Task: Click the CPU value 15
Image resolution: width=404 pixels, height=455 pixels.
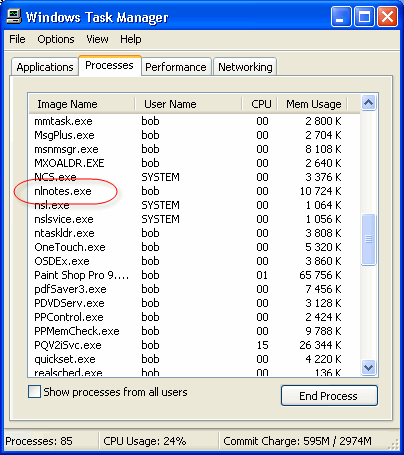Action: pyautogui.click(x=262, y=345)
